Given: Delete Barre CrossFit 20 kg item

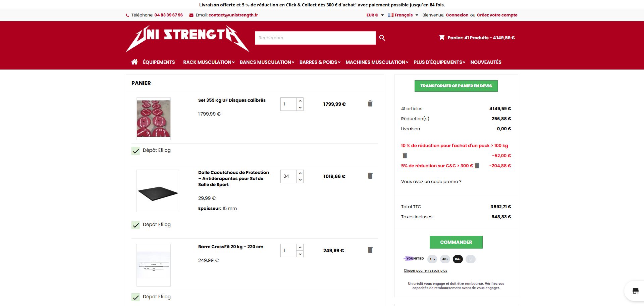Looking at the screenshot, I should coord(370,250).
